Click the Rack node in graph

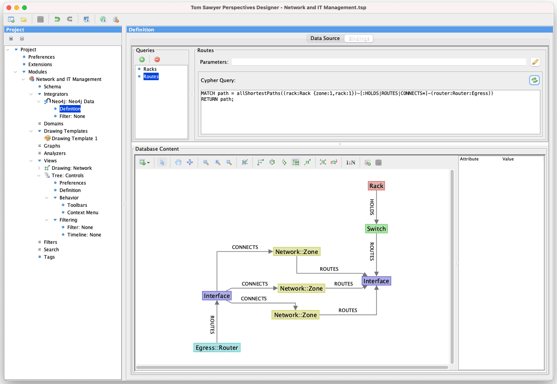coord(376,186)
